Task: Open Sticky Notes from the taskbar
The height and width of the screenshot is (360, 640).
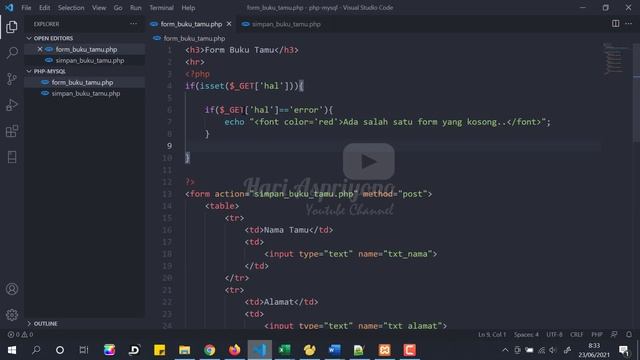Action: tap(160, 350)
